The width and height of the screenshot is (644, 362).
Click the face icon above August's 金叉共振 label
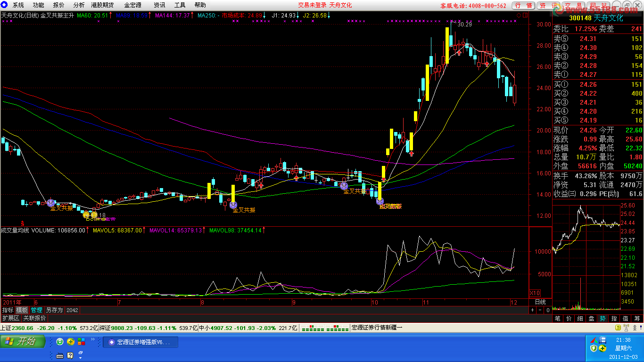click(233, 205)
